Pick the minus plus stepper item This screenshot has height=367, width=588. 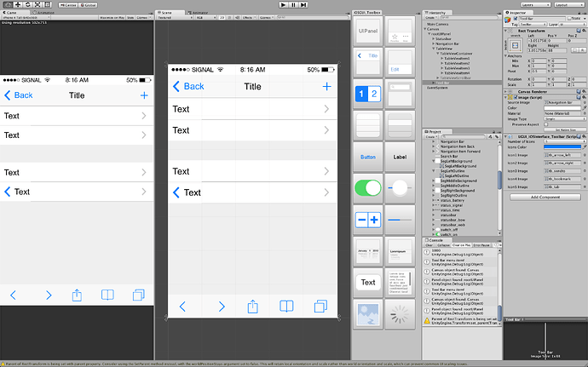click(368, 220)
